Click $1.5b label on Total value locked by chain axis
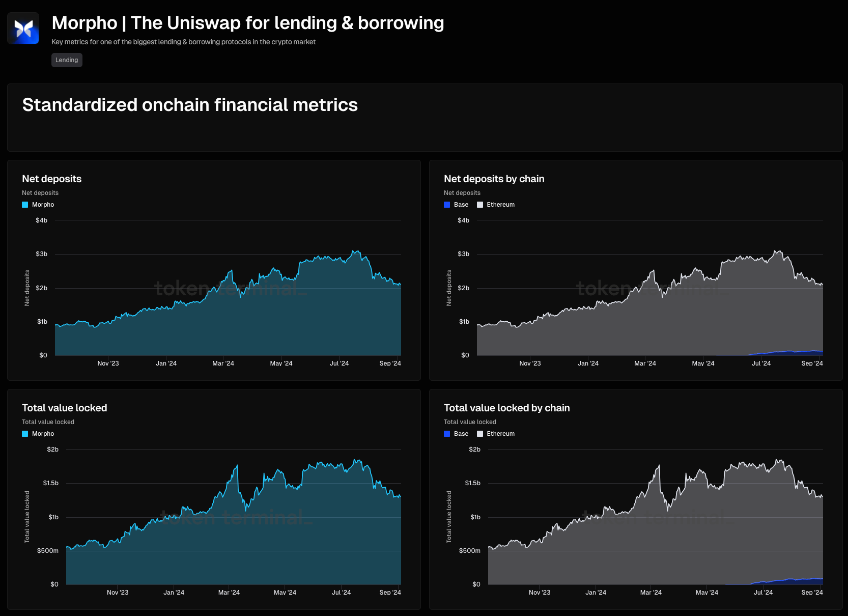848x616 pixels. point(472,483)
